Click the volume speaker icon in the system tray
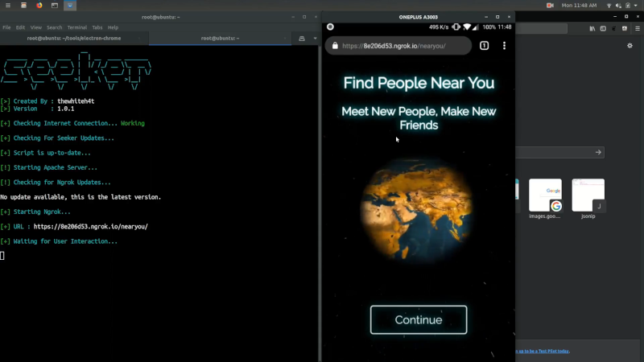This screenshot has height=362, width=644. (618, 6)
